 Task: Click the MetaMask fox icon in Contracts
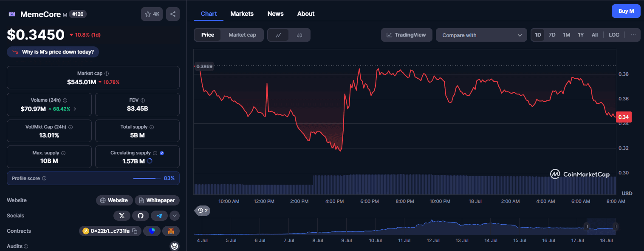tap(171, 231)
